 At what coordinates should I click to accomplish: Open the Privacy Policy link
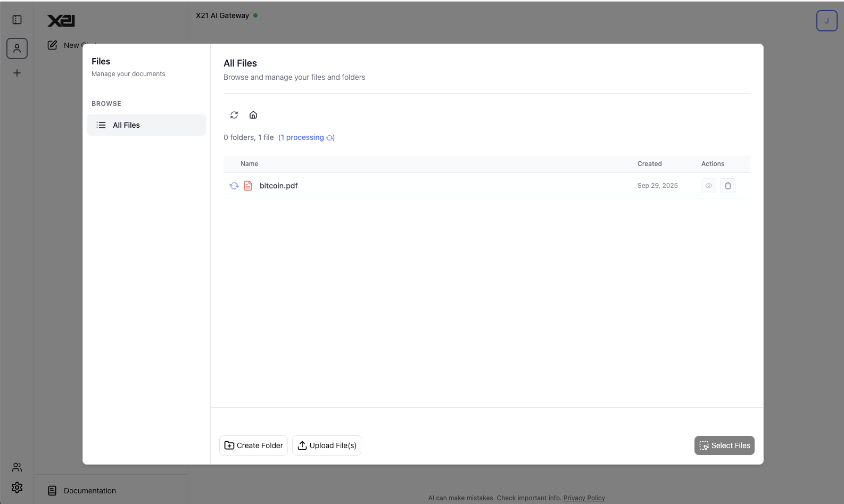584,498
